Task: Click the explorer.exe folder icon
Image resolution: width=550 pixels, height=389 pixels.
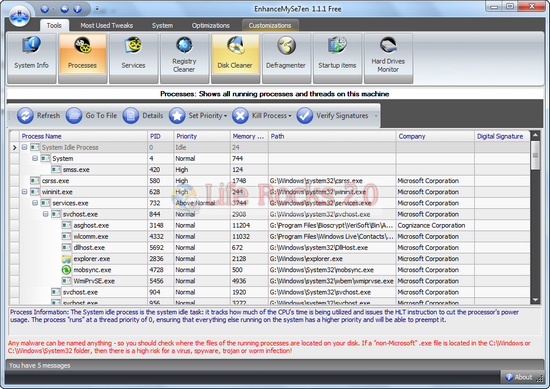Action: (66, 259)
